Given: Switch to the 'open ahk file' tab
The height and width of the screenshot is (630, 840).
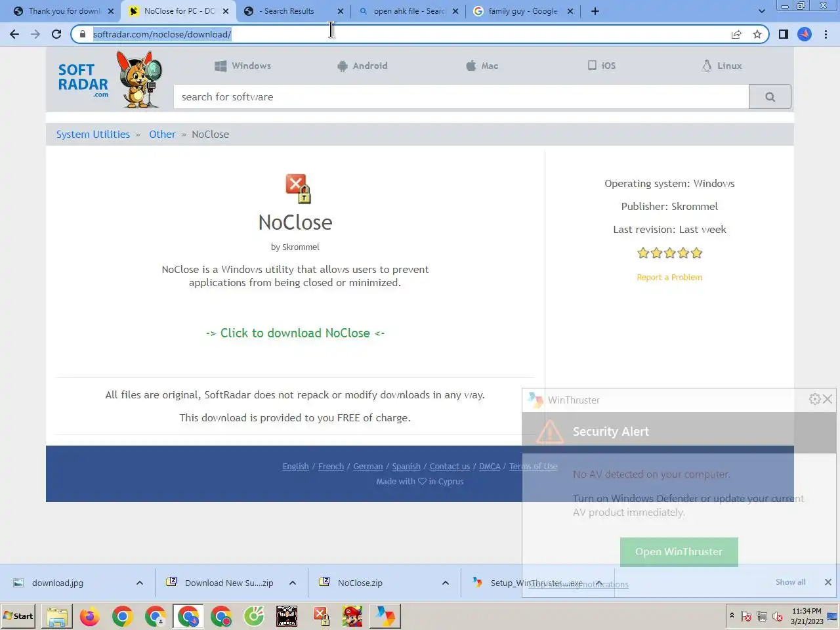Looking at the screenshot, I should (x=409, y=11).
